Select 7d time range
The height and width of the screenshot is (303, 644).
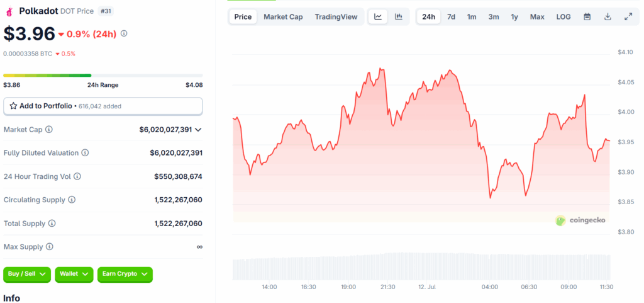point(451,17)
